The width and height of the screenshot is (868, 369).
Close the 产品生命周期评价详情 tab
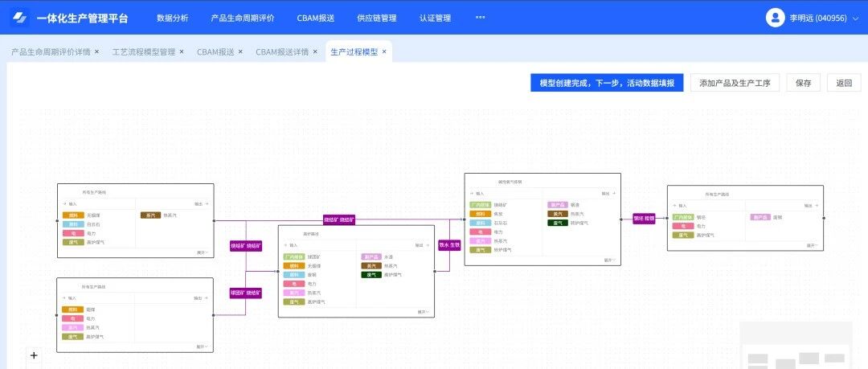96,51
